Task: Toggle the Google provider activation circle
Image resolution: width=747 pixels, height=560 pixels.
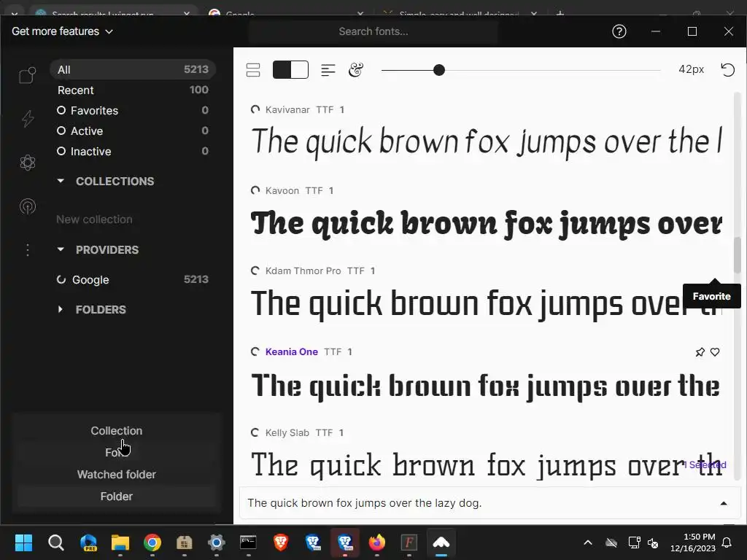Action: [x=61, y=279]
